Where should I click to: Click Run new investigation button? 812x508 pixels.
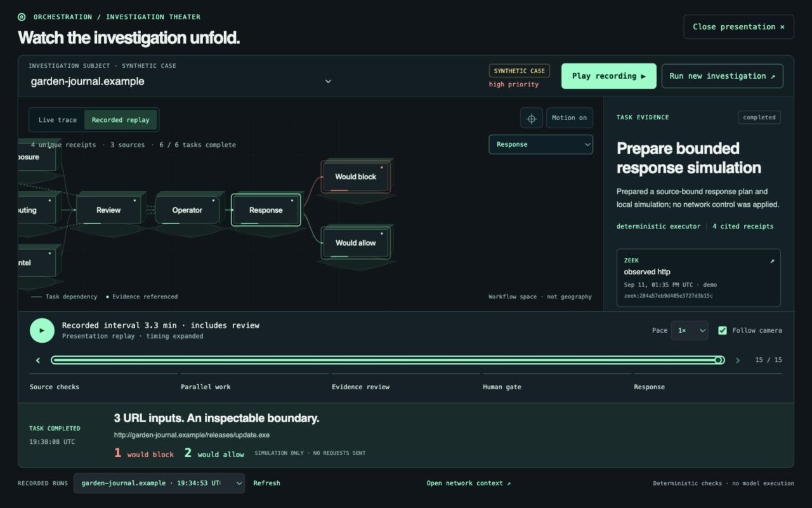click(x=722, y=76)
